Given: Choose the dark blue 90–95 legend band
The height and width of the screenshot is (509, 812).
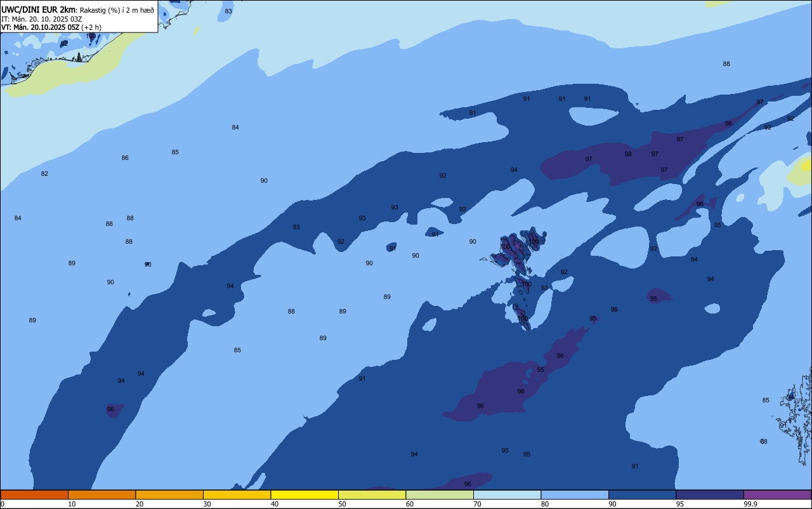Looking at the screenshot, I should point(642,494).
